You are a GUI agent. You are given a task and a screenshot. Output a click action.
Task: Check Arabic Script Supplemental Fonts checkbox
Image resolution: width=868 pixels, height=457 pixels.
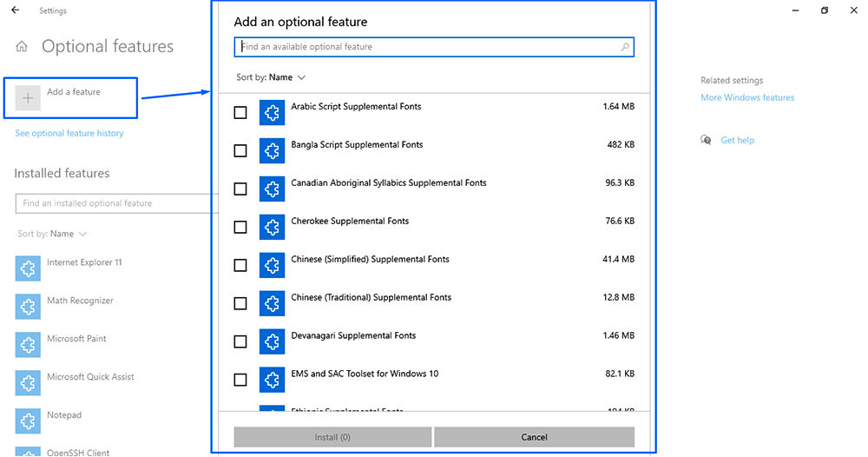(240, 112)
